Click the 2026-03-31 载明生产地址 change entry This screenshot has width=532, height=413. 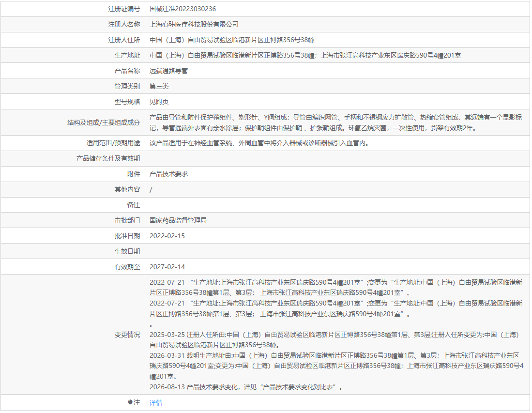coord(336,366)
